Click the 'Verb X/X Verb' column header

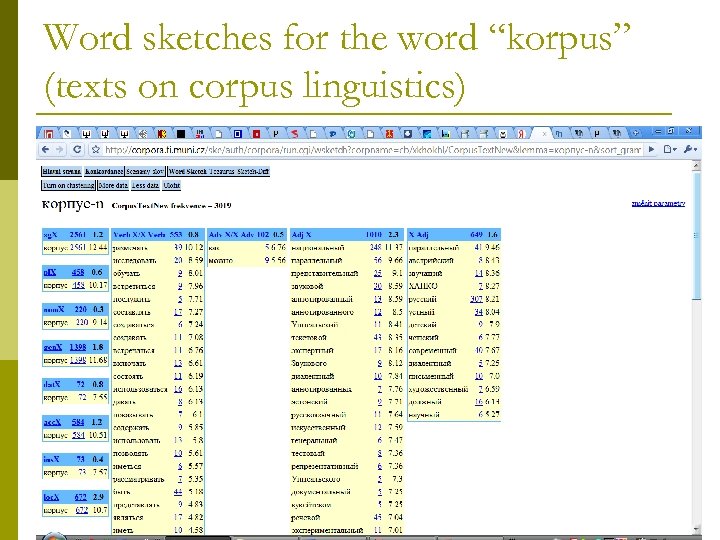tap(139, 234)
